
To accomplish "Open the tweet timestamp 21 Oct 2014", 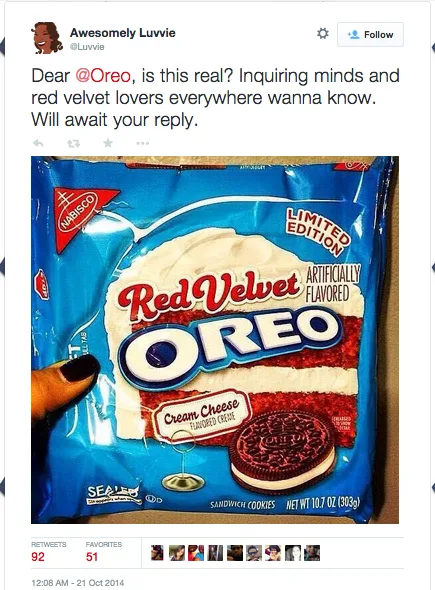I will coord(78,583).
